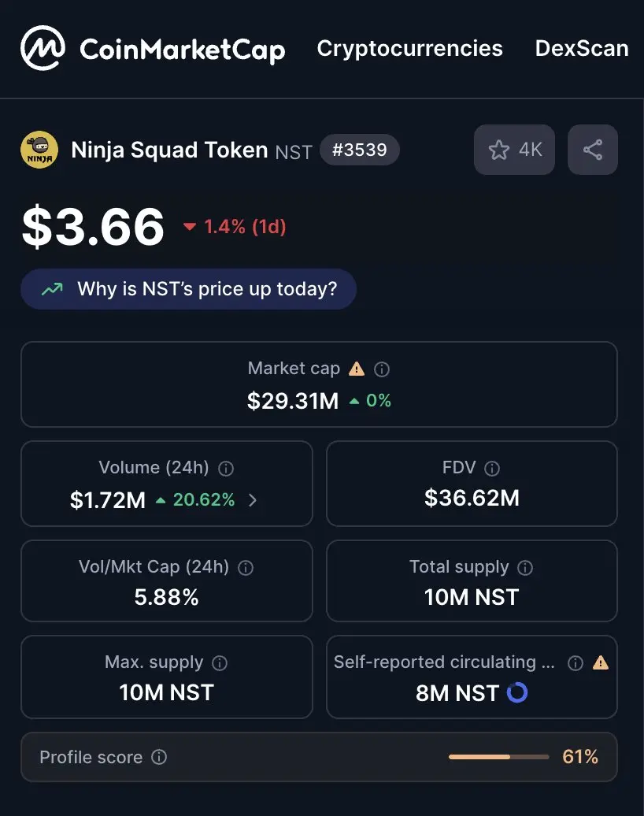This screenshot has width=644, height=816.
Task: Open the share button
Action: coord(593,150)
